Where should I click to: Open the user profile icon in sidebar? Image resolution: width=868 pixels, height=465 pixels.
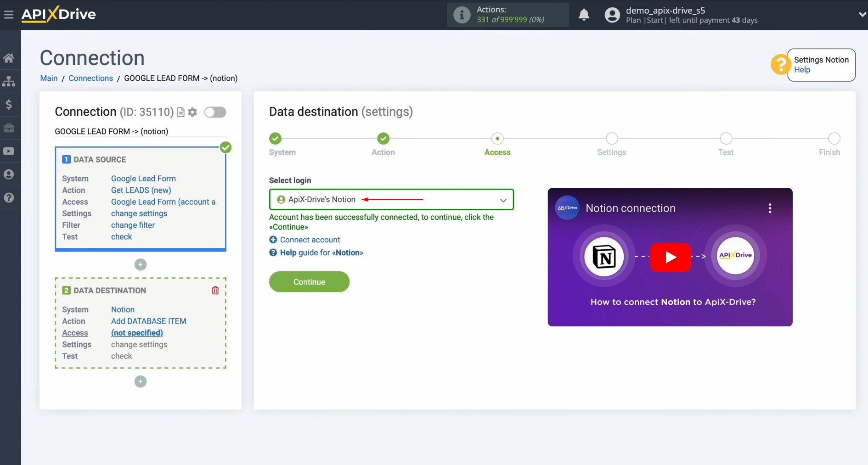click(9, 174)
